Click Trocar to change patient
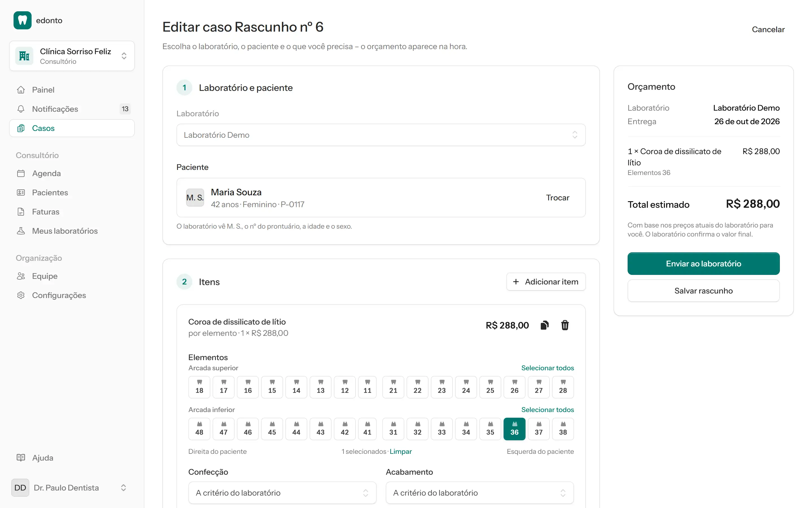This screenshot has width=812, height=508. tap(557, 198)
